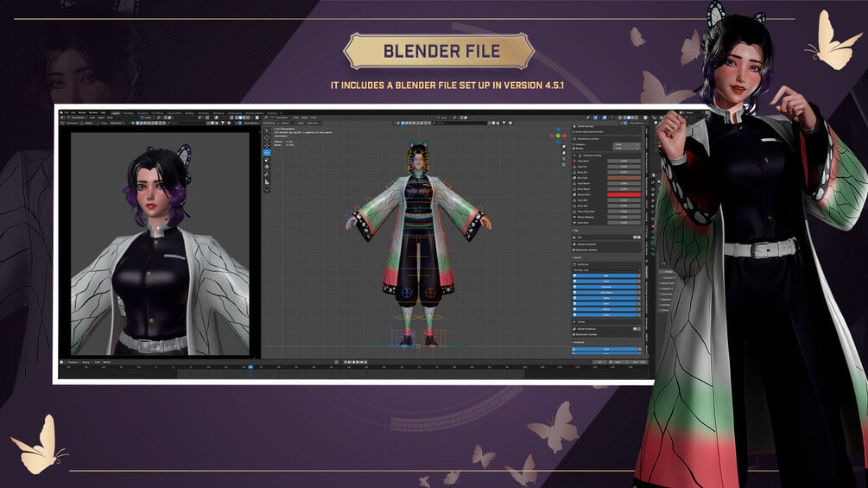The image size is (868, 488).
Task: Toggle right-side icon on Hair row
Action: (x=639, y=238)
